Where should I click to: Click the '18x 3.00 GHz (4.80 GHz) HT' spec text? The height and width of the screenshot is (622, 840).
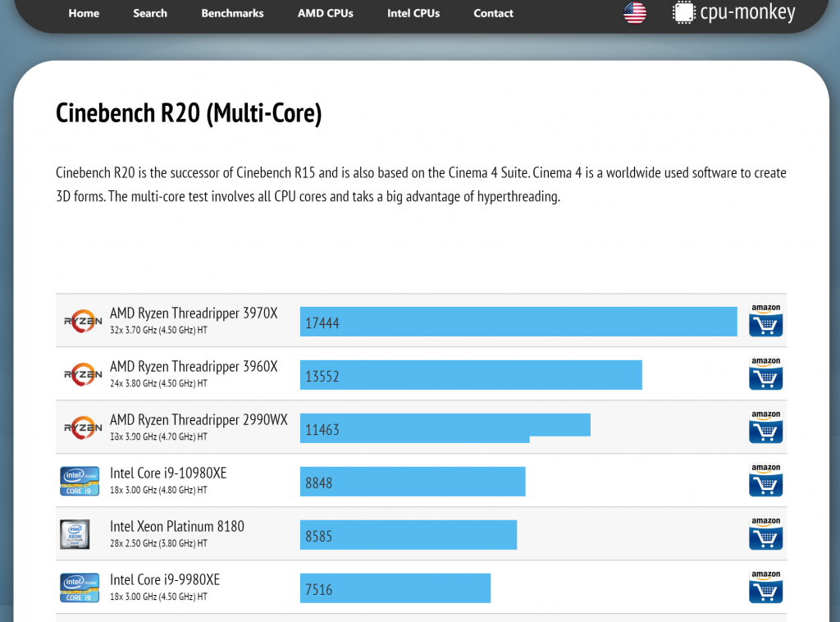[158, 490]
